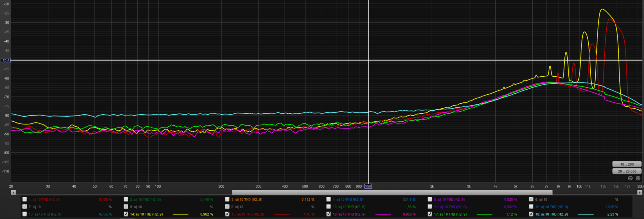Hide yellow trace 14 via its checkbox
This screenshot has width=644, height=219.
[126, 214]
